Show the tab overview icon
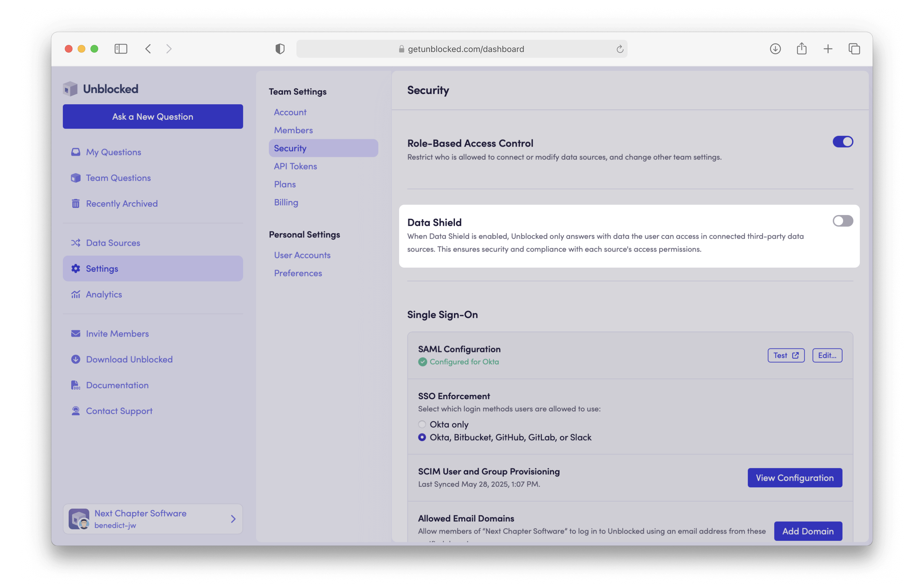Screen dimensions: 924x584 point(854,49)
